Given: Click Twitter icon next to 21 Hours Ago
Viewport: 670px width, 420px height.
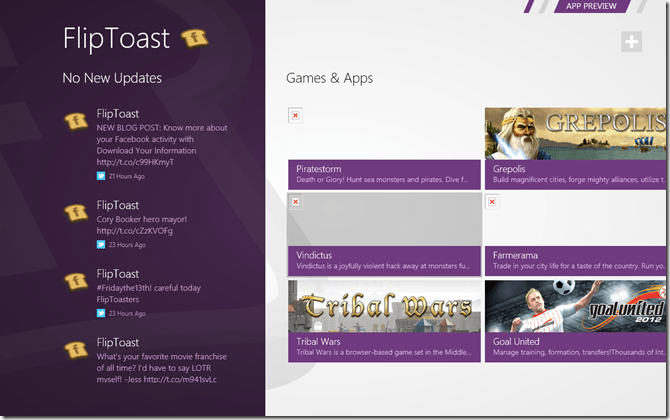Looking at the screenshot, I should [x=101, y=176].
